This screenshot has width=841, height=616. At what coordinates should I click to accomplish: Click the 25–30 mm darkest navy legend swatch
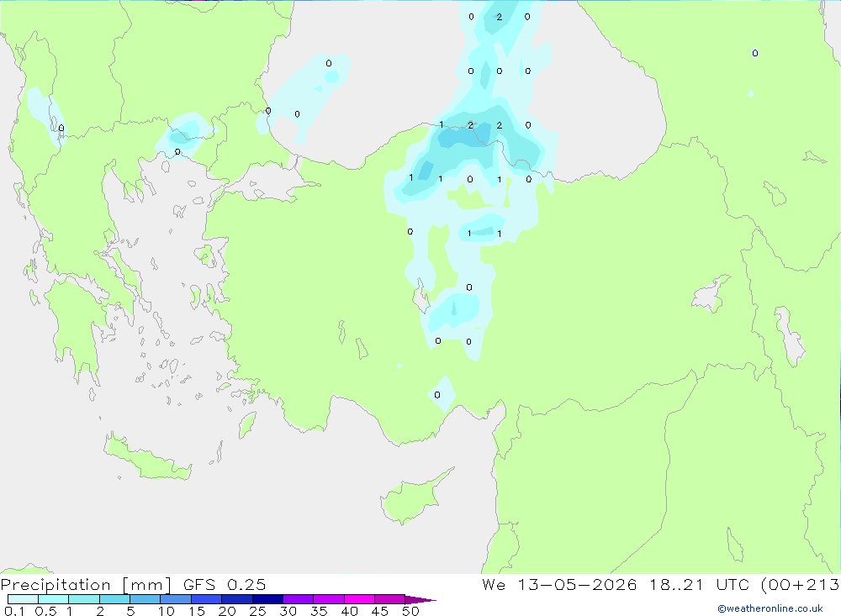coord(267,599)
